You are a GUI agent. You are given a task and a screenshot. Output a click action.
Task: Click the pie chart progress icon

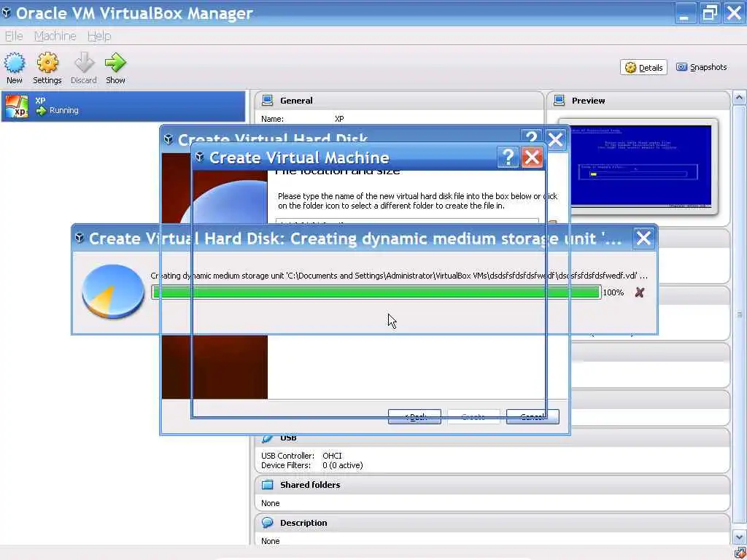tap(113, 292)
